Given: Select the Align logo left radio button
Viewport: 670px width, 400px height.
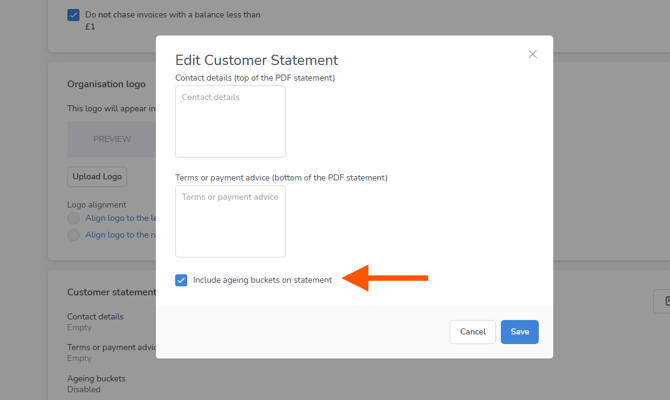Looking at the screenshot, I should 73,218.
